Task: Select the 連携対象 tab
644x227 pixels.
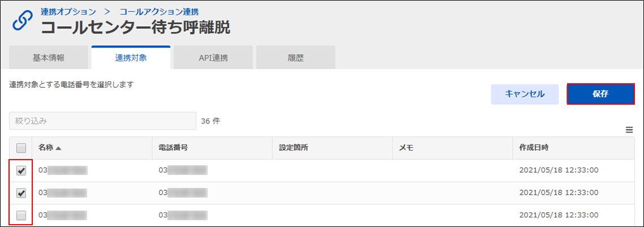Action: [x=131, y=58]
